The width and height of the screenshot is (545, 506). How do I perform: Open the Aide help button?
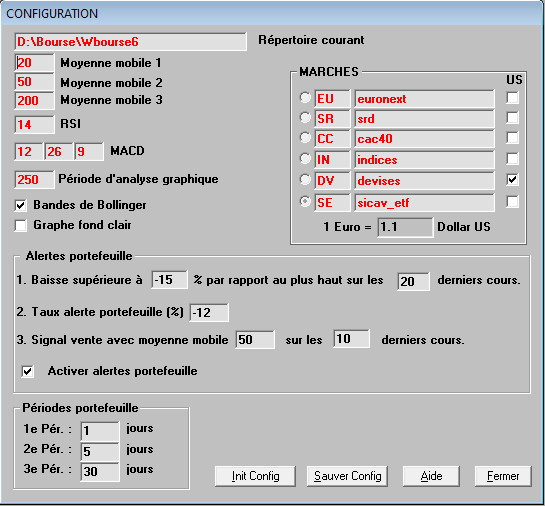coord(431,476)
